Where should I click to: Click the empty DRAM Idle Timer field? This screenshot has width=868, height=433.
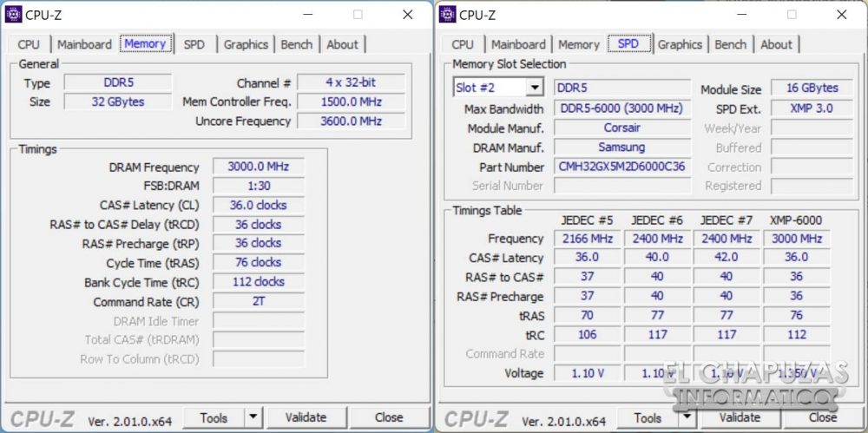click(x=259, y=320)
